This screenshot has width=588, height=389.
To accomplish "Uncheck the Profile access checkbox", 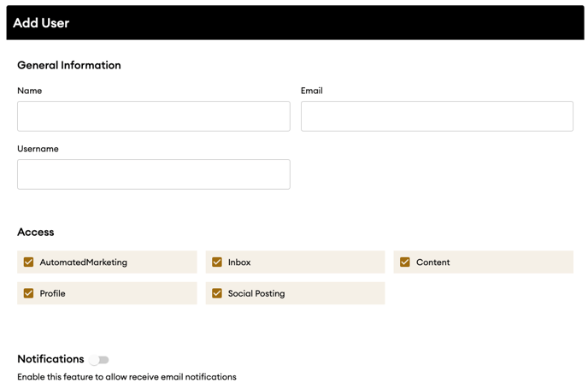I will 28,293.
